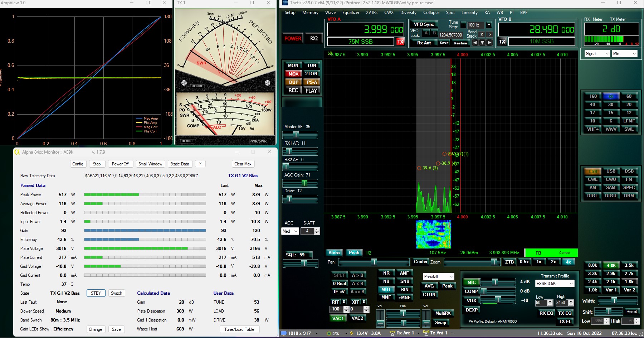Select the 40 meter band button
644x338 pixels.
(x=592, y=105)
